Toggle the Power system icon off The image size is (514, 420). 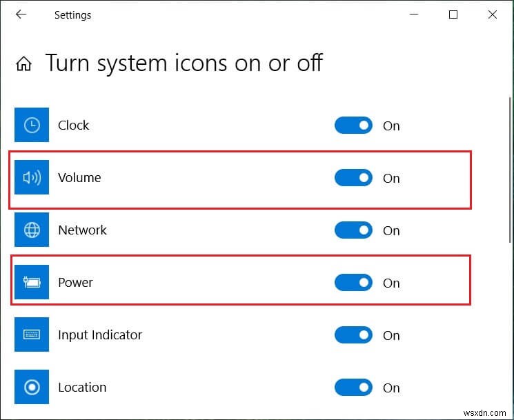click(x=353, y=283)
